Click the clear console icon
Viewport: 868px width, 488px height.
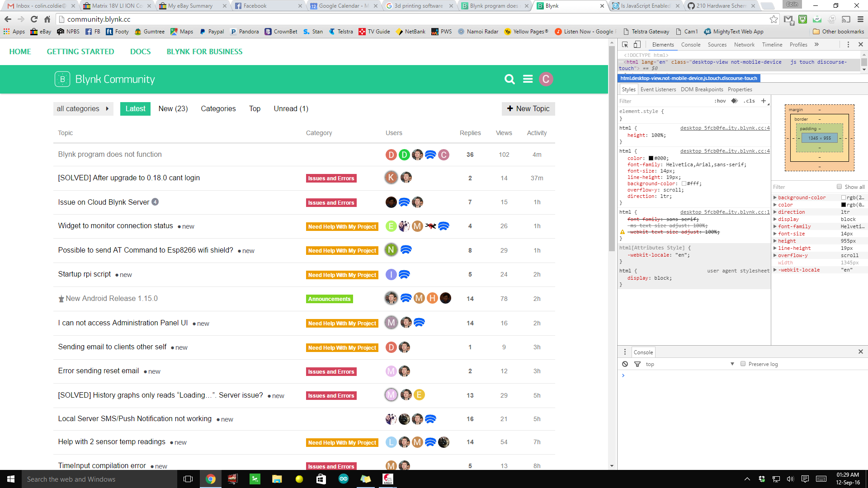pyautogui.click(x=625, y=364)
